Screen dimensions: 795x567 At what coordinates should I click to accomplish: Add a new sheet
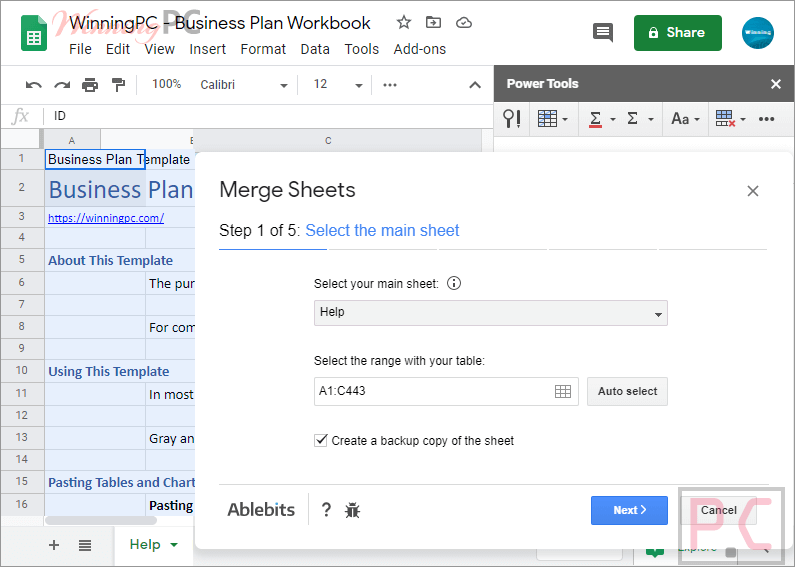click(x=54, y=545)
